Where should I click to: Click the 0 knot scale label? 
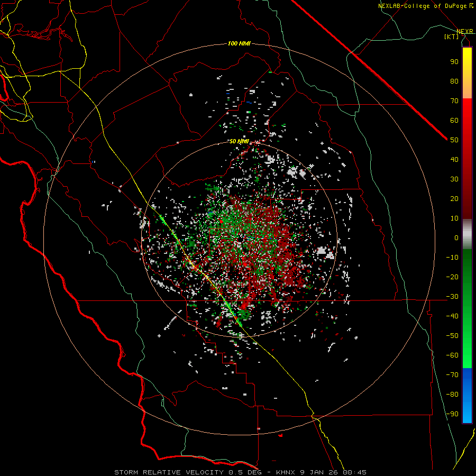tap(456, 238)
